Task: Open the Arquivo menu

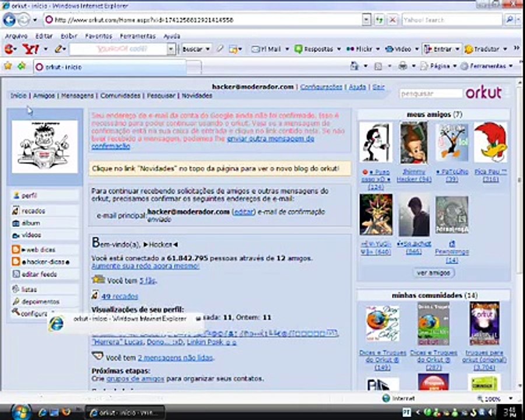Action: pos(16,36)
